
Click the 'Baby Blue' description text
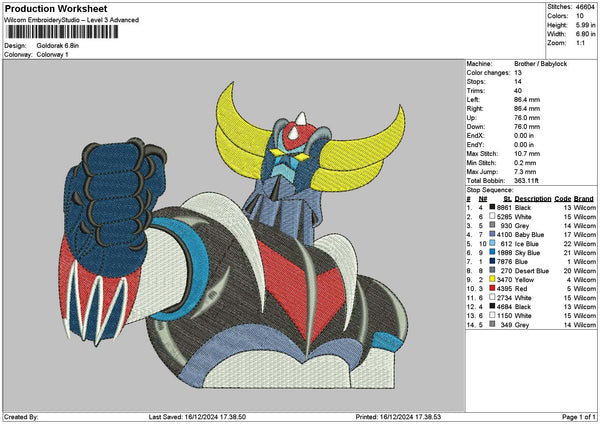click(530, 235)
